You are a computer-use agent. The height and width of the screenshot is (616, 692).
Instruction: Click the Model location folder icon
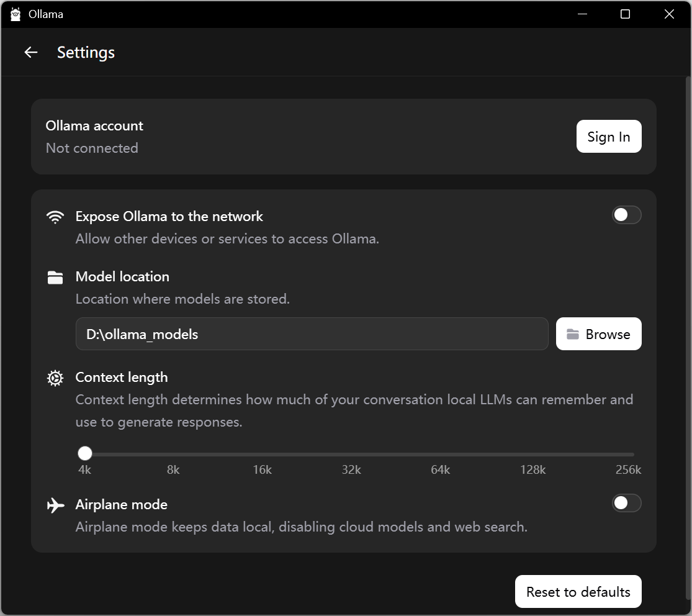click(55, 278)
